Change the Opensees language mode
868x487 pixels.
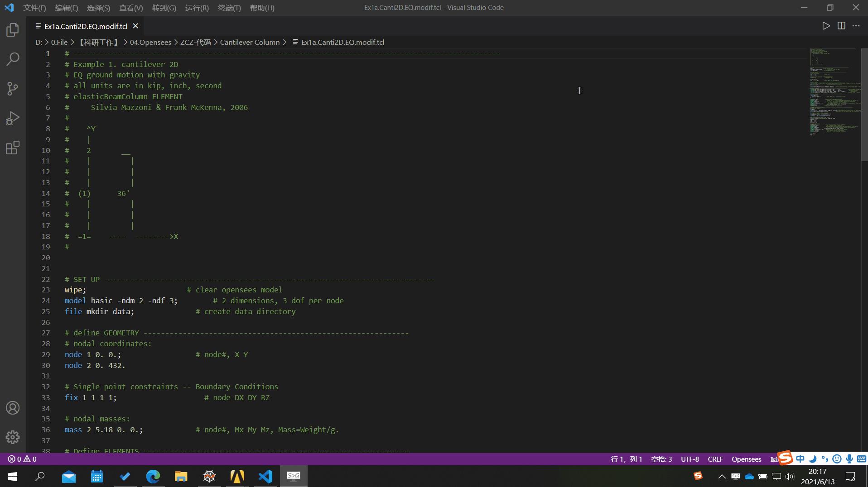tap(747, 459)
